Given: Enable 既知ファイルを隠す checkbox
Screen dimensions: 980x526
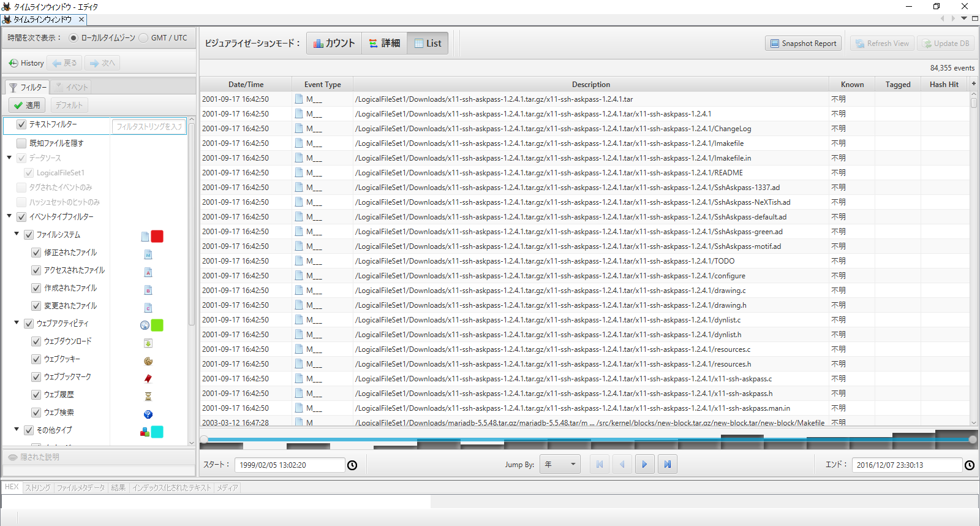Looking at the screenshot, I should click(x=21, y=143).
